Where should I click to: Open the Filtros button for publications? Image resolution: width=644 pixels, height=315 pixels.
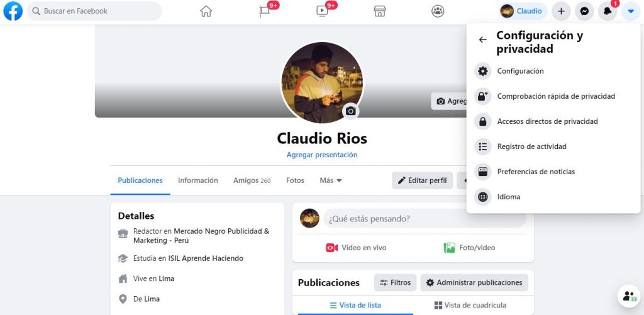395,282
